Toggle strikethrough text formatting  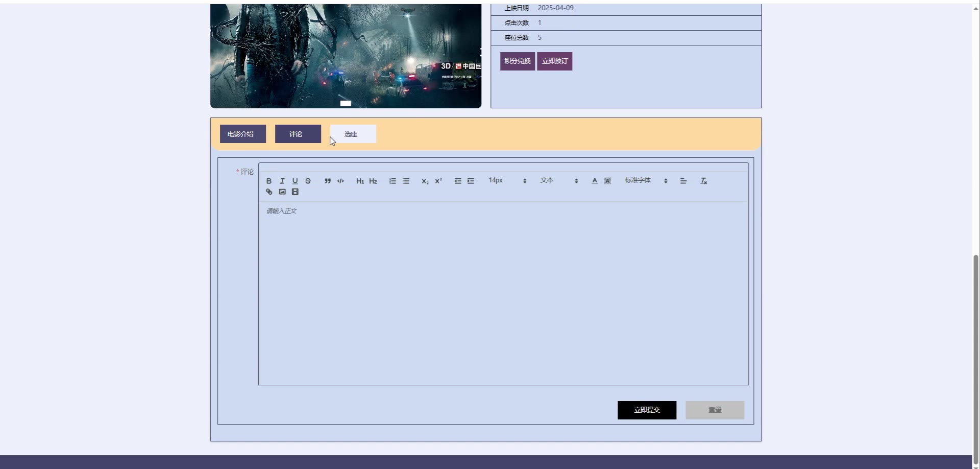click(308, 181)
